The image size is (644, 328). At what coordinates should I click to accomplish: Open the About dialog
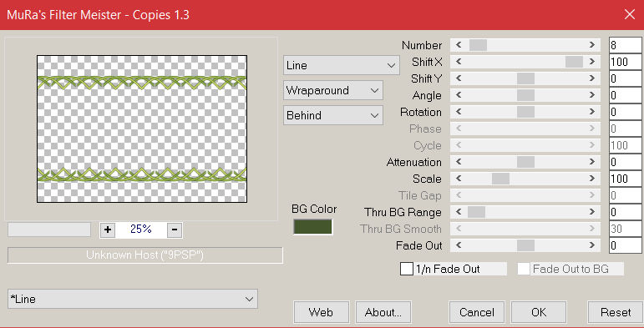[383, 312]
